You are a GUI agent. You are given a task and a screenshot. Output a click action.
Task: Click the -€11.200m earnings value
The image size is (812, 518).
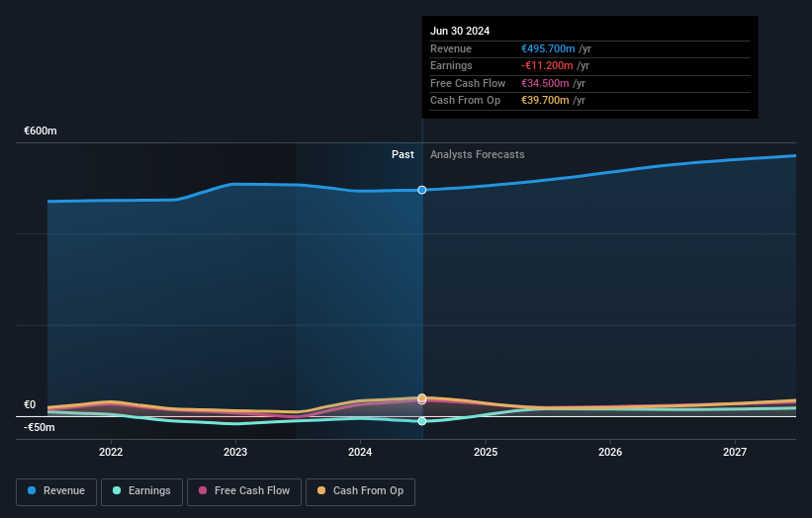[547, 65]
